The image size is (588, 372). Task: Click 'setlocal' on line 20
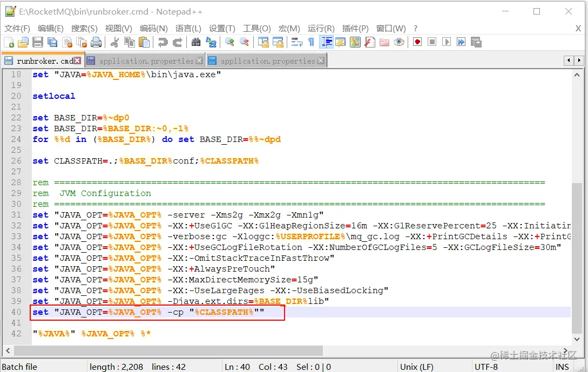pos(54,96)
